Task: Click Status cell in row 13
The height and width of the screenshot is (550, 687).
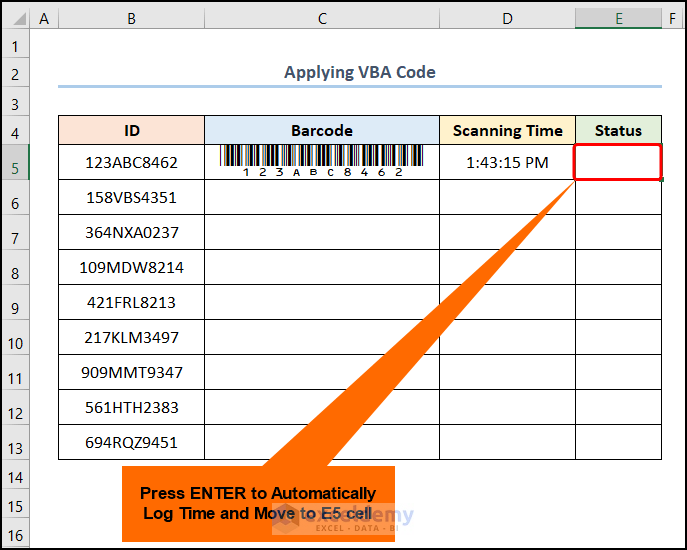Action: tap(618, 442)
